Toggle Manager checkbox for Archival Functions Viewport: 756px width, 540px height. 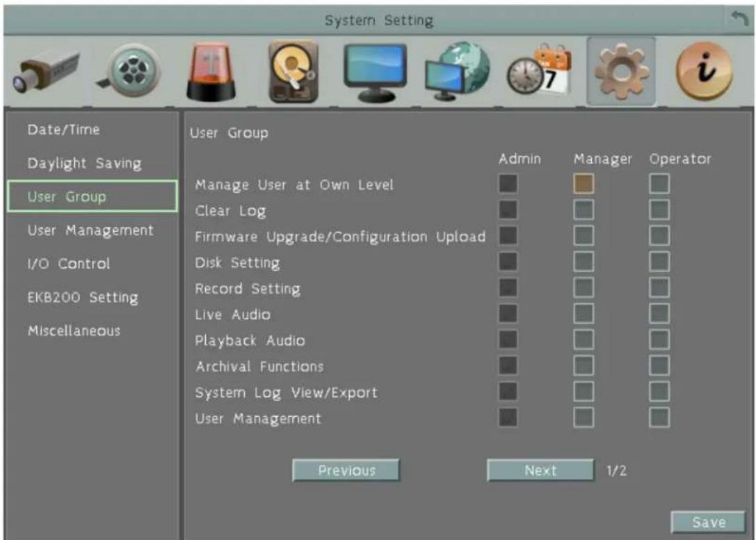584,366
